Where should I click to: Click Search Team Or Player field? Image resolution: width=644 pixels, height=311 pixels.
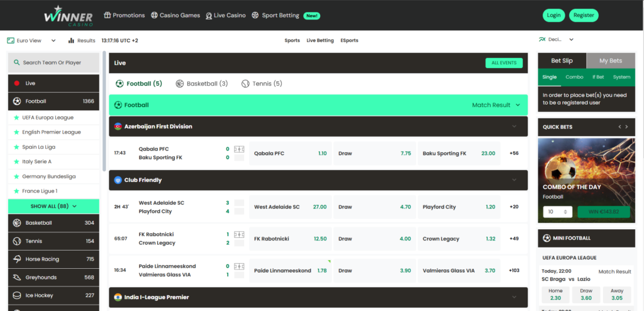pyautogui.click(x=53, y=62)
